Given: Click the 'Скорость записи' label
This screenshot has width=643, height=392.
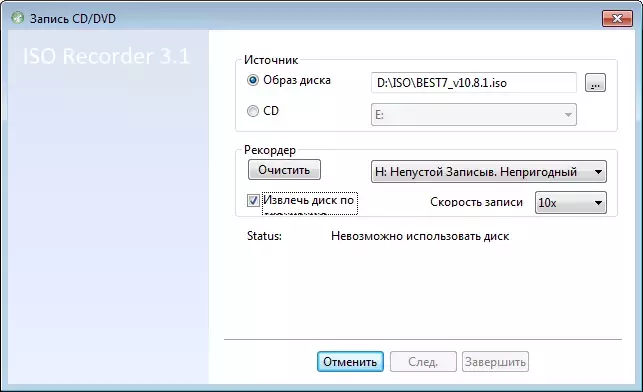Looking at the screenshot, I should click(x=477, y=202).
